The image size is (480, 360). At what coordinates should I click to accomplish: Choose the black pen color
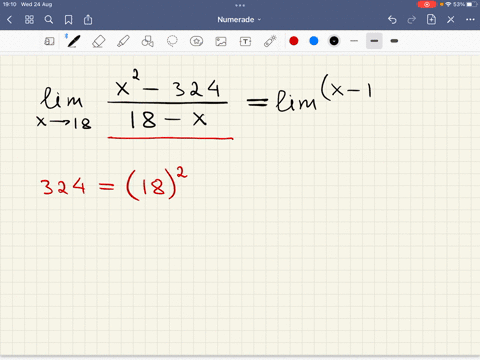click(334, 41)
